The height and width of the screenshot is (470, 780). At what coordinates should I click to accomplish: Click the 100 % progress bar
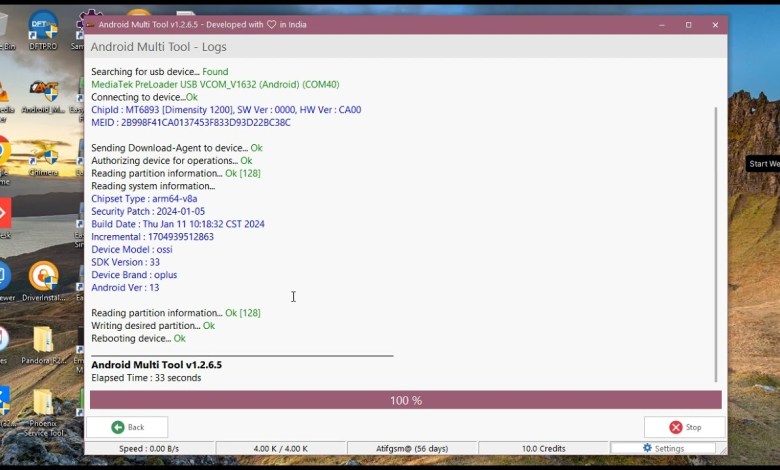click(x=405, y=400)
